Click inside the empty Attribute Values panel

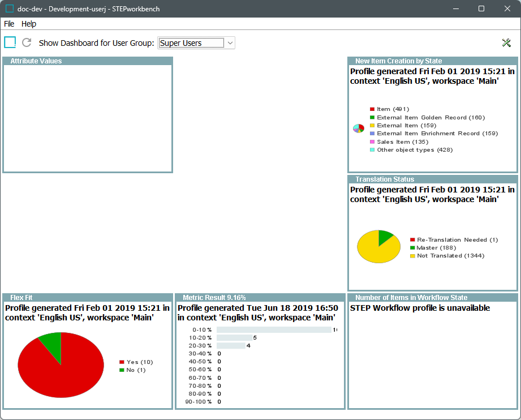(87, 118)
